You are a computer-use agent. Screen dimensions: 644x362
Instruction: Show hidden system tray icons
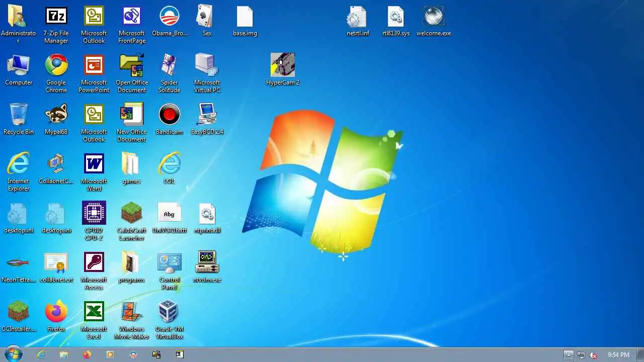[x=569, y=355]
